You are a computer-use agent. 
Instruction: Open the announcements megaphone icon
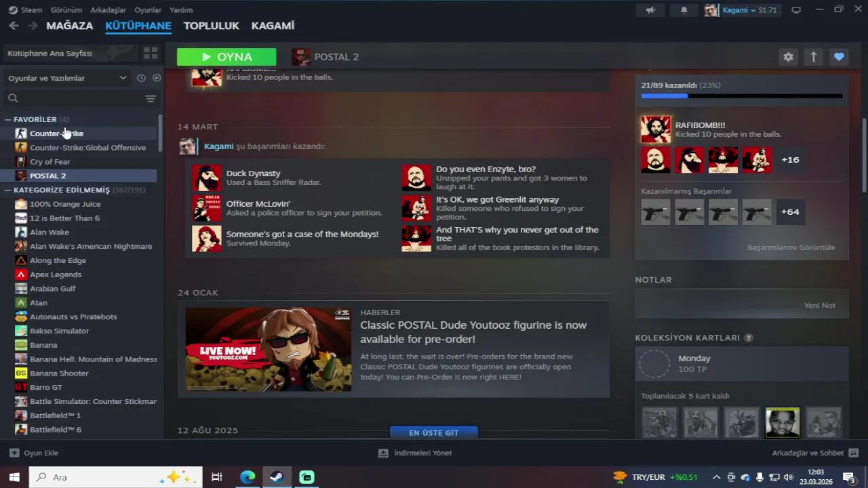point(650,10)
